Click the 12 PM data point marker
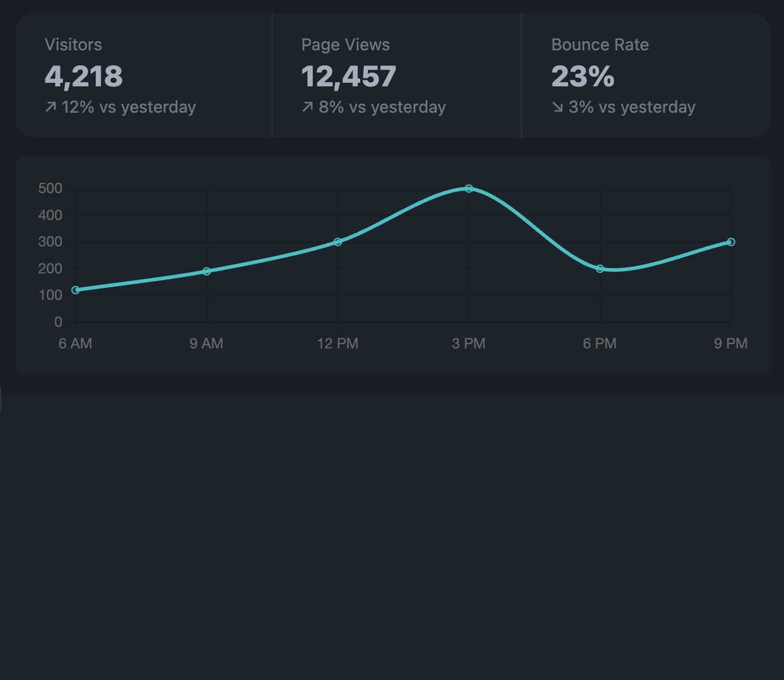This screenshot has width=784, height=680. click(x=337, y=242)
